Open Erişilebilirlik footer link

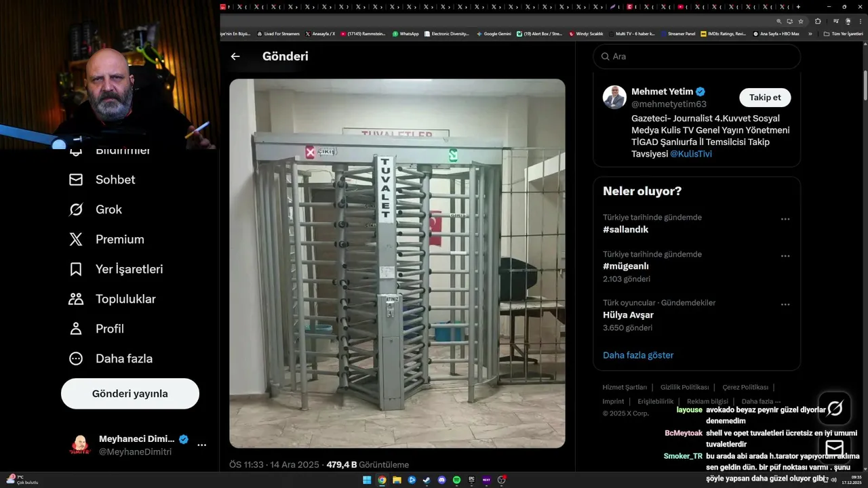tap(656, 401)
